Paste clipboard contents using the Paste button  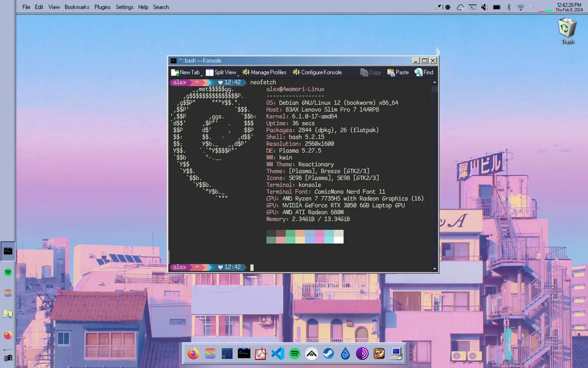click(397, 72)
